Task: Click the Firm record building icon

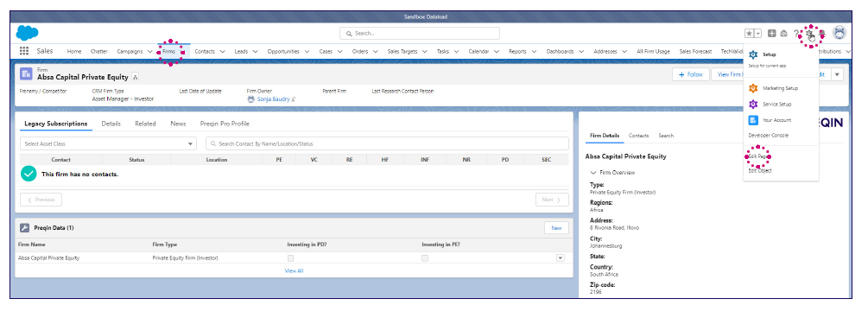Action: [26, 74]
